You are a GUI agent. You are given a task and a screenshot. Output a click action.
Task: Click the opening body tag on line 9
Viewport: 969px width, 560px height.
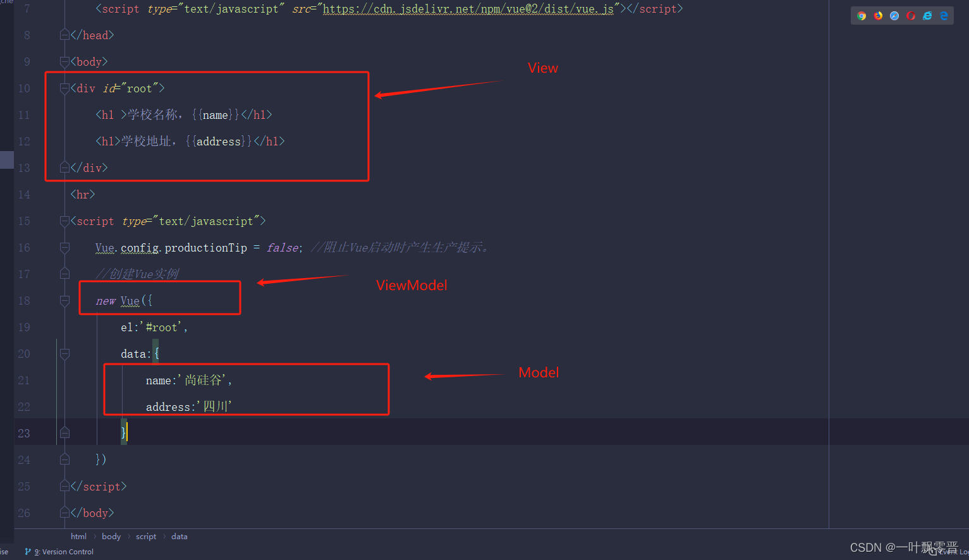coord(89,62)
